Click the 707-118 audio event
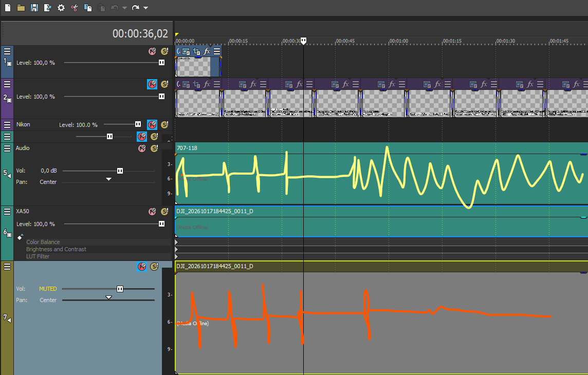This screenshot has height=375, width=588. [381, 174]
